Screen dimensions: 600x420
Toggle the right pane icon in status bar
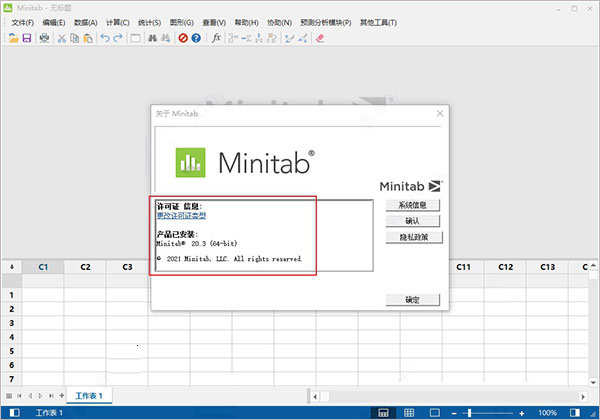pos(575,413)
